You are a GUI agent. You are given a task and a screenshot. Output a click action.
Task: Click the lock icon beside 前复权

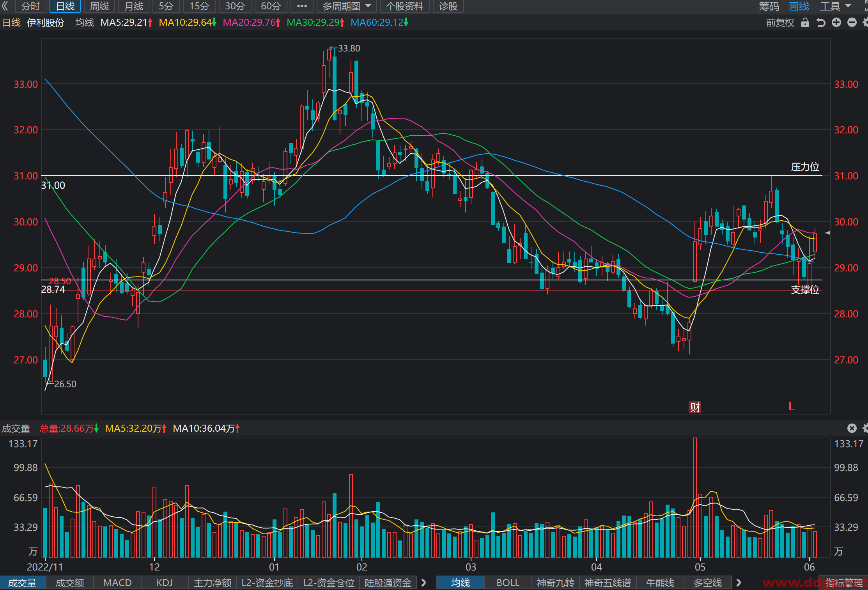point(805,23)
